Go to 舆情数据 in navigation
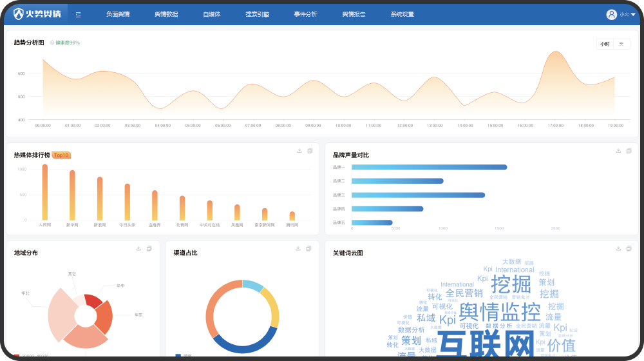644x361 pixels. coord(166,14)
